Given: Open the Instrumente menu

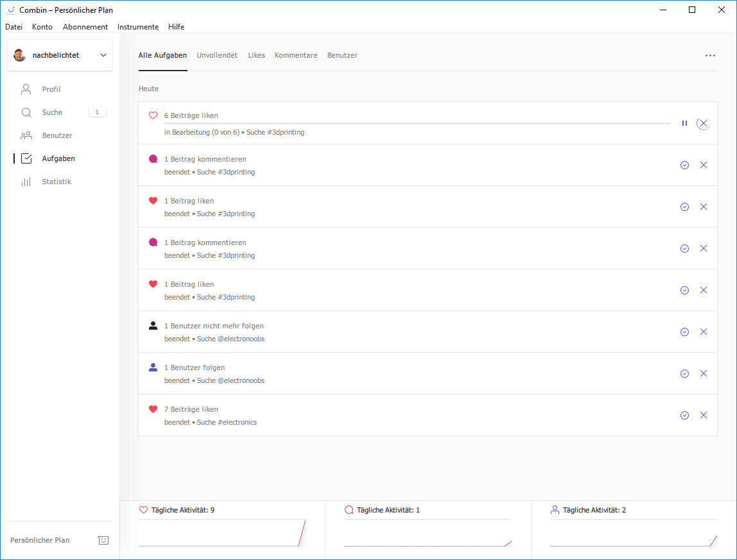Looking at the screenshot, I should tap(138, 27).
